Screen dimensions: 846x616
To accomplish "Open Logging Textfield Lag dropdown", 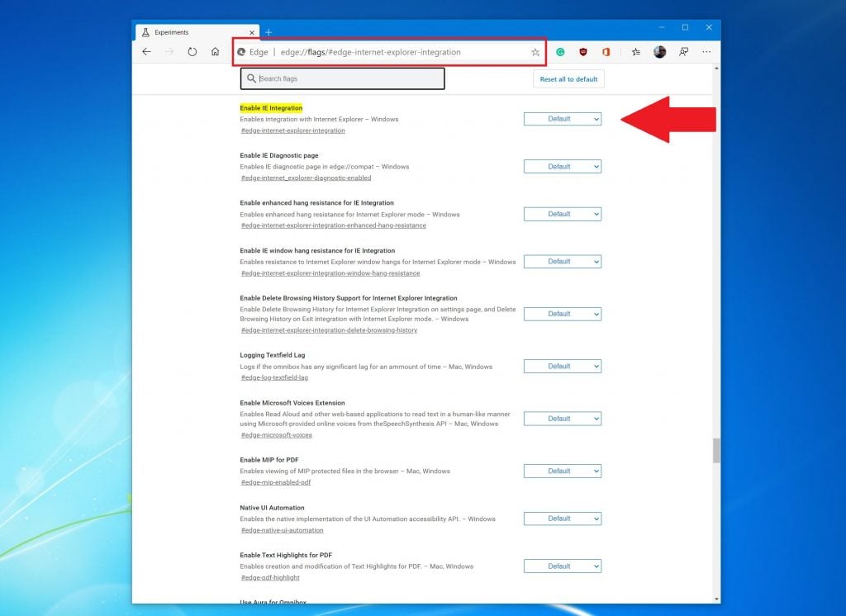I will 562,367.
